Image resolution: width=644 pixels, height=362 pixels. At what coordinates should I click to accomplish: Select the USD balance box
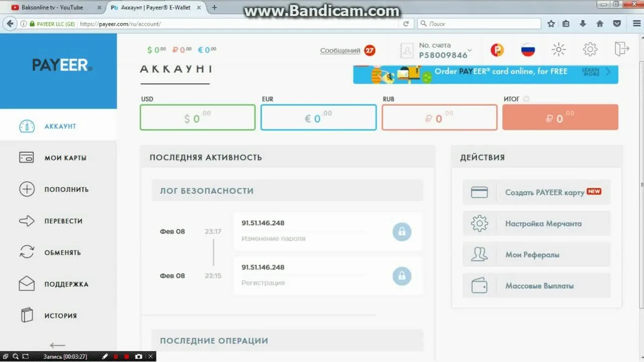198,118
